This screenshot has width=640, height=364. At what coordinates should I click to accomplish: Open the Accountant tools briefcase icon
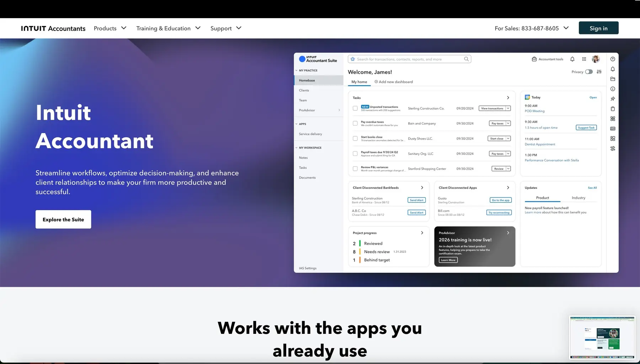click(534, 59)
